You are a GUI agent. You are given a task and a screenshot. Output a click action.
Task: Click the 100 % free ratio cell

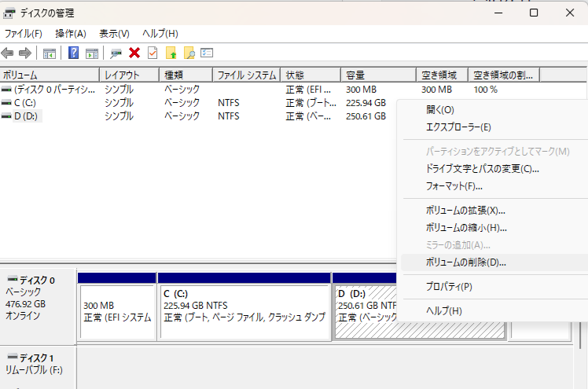click(x=485, y=90)
